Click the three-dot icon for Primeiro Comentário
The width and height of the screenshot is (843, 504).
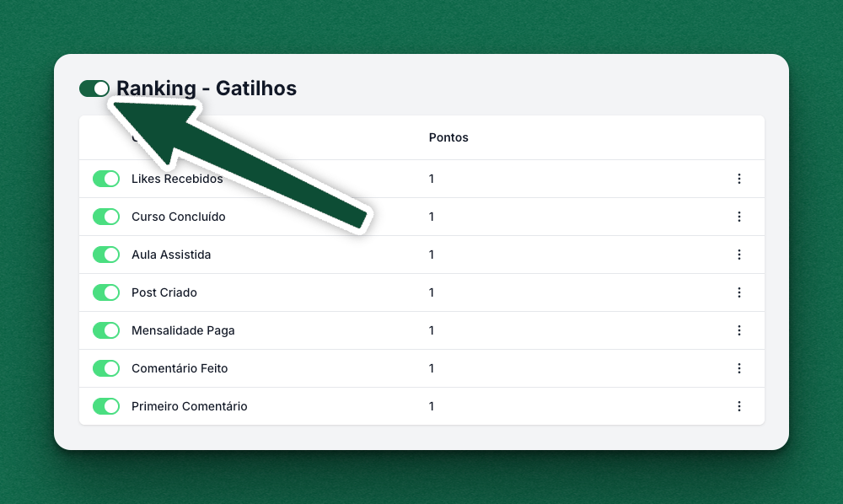tap(739, 406)
